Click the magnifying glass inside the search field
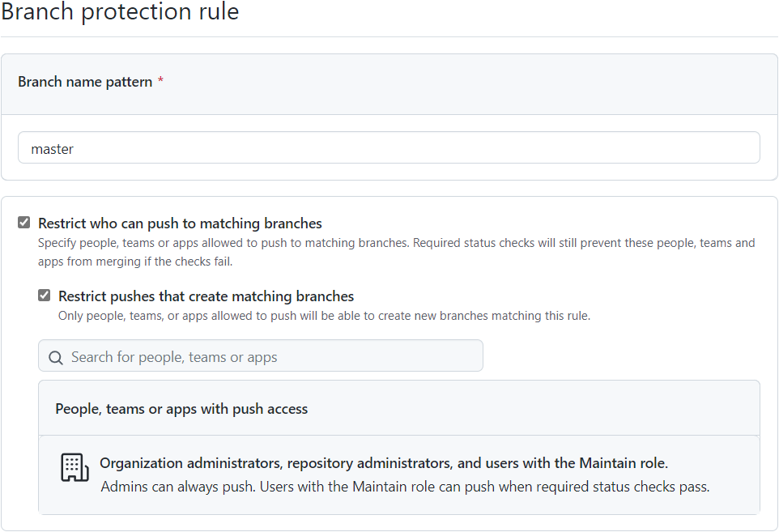This screenshot has height=532, width=779. 55,356
